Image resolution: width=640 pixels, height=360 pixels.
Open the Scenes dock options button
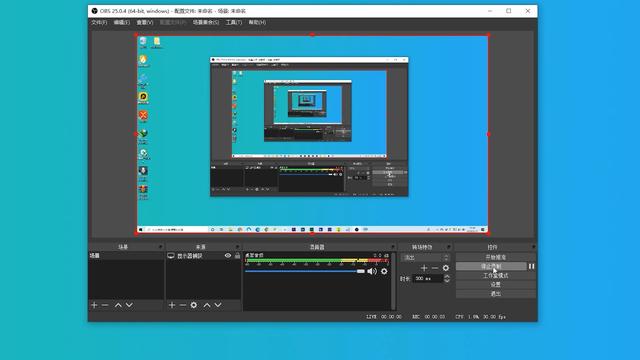coord(160,247)
